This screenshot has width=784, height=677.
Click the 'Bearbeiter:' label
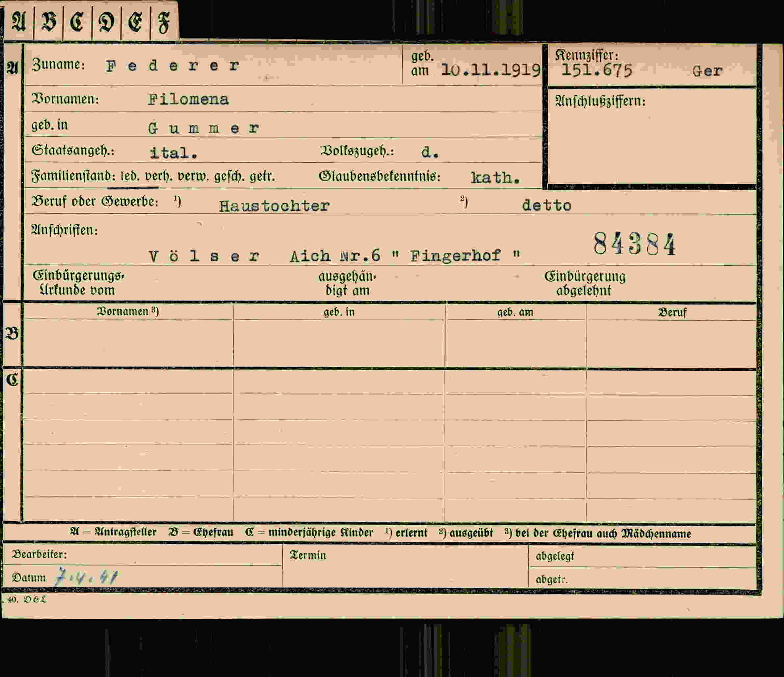[39, 554]
